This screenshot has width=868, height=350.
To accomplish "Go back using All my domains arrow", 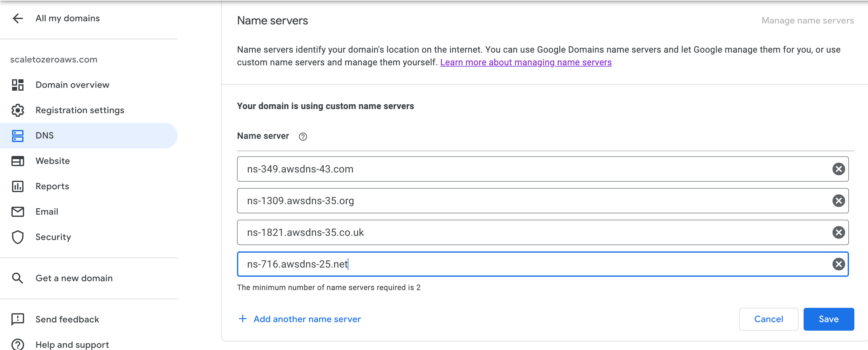I will 17,18.
